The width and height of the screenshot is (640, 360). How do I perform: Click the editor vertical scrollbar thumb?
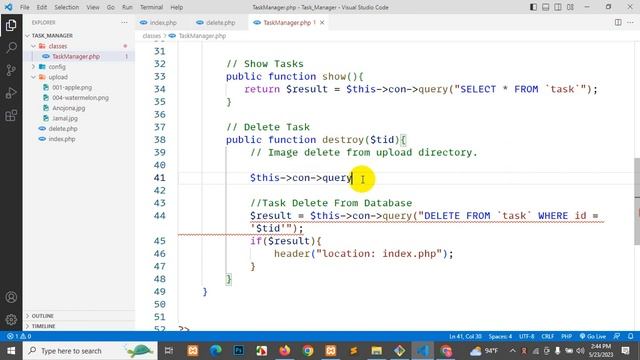(x=637, y=201)
